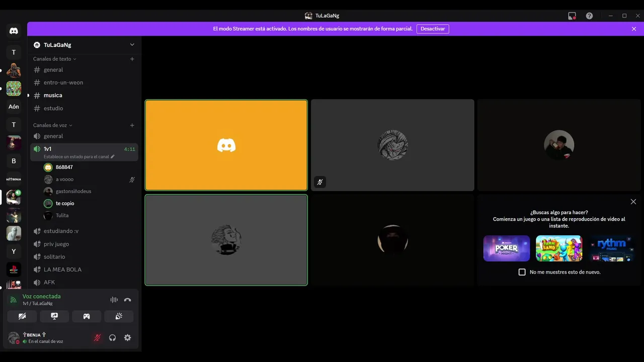
Task: Collapse the Canales de texto category
Action: (x=54, y=59)
